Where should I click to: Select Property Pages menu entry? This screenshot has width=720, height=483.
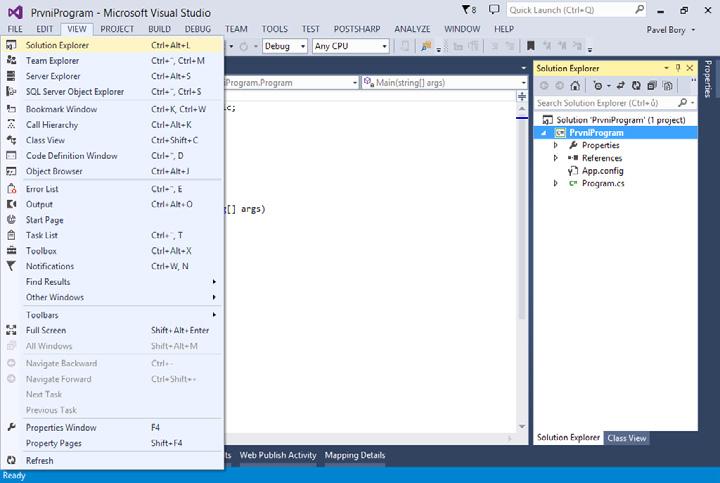pos(112,443)
